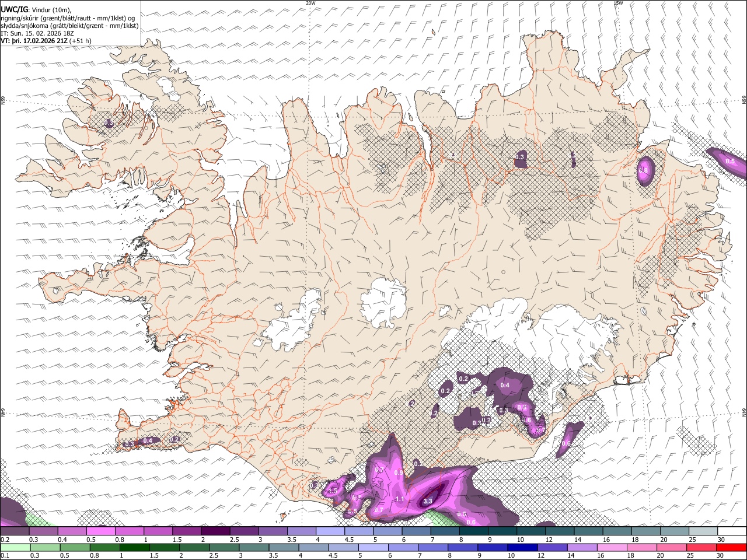Pick upper scale swatch starting at 4
This screenshot has width=747, height=560.
330,531
